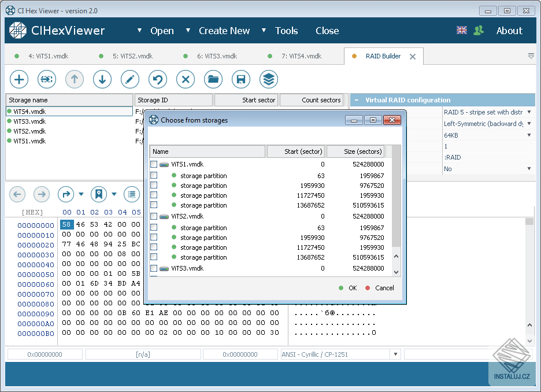Open the folder icon to load a configuration
Screen dimensions: 541x392
tap(213, 79)
